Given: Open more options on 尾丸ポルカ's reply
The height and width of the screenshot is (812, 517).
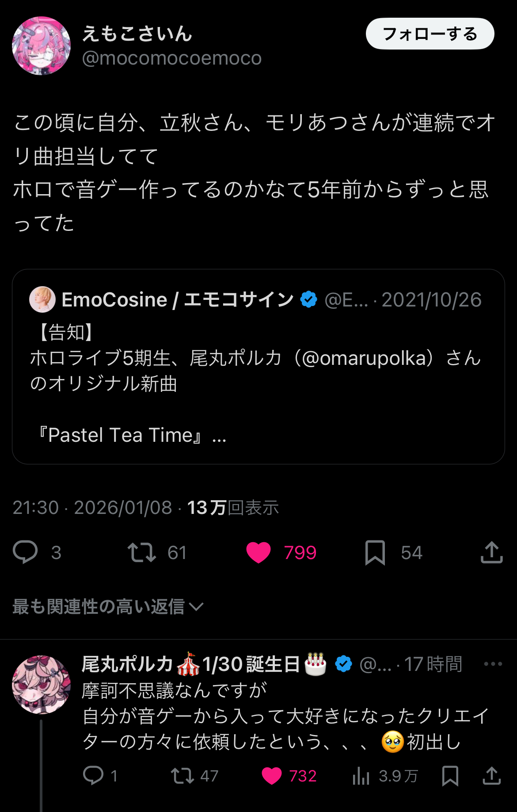Looking at the screenshot, I should (493, 664).
